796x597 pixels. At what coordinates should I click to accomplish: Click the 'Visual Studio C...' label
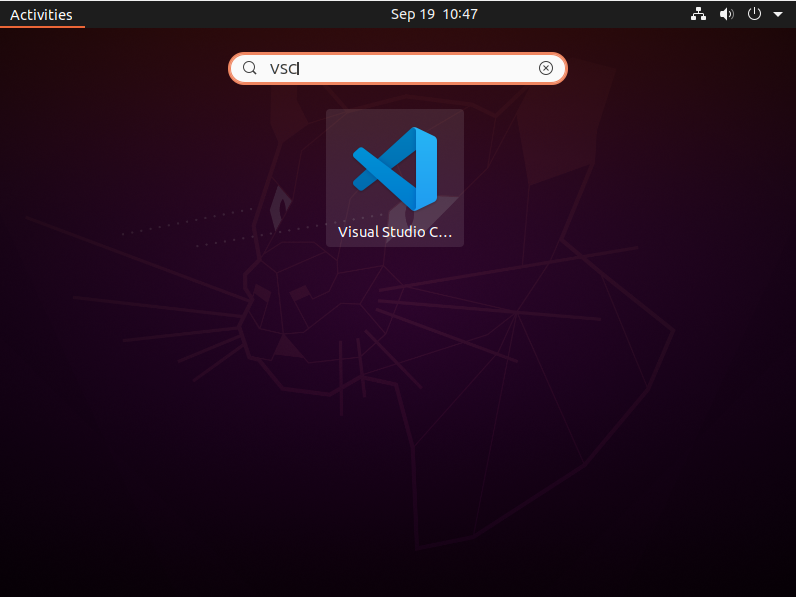tap(395, 232)
